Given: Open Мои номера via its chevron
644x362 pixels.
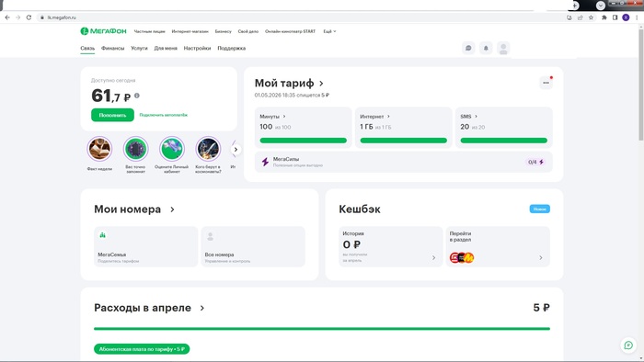Looking at the screenshot, I should (173, 209).
